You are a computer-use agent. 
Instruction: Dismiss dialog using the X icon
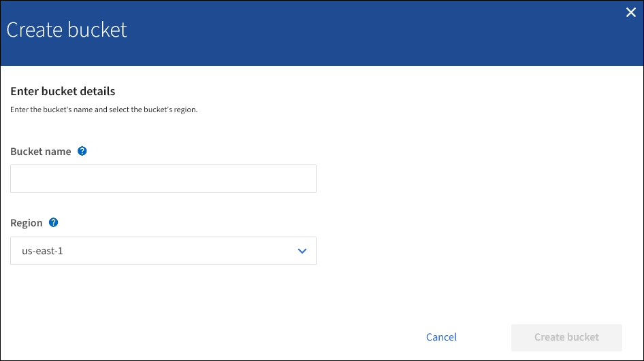click(x=630, y=12)
